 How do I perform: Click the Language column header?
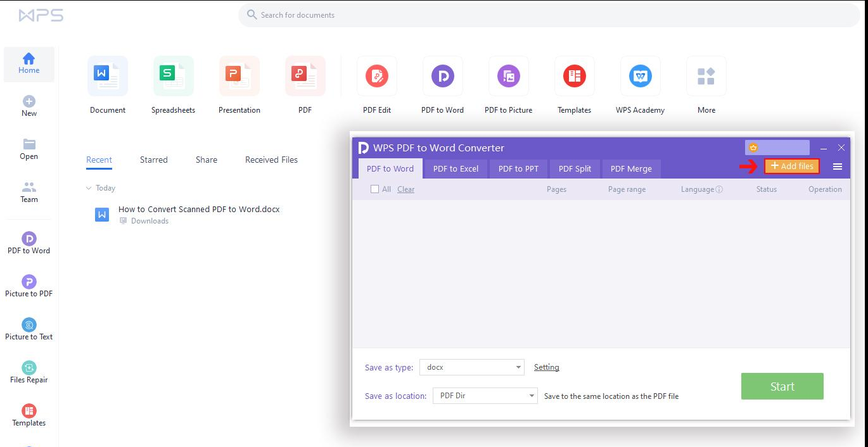(x=698, y=189)
